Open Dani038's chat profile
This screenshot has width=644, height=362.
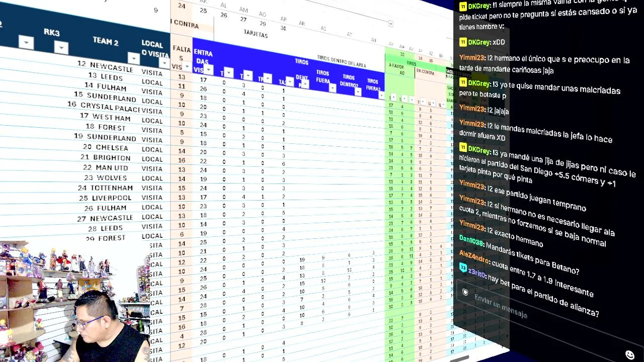pyautogui.click(x=471, y=241)
